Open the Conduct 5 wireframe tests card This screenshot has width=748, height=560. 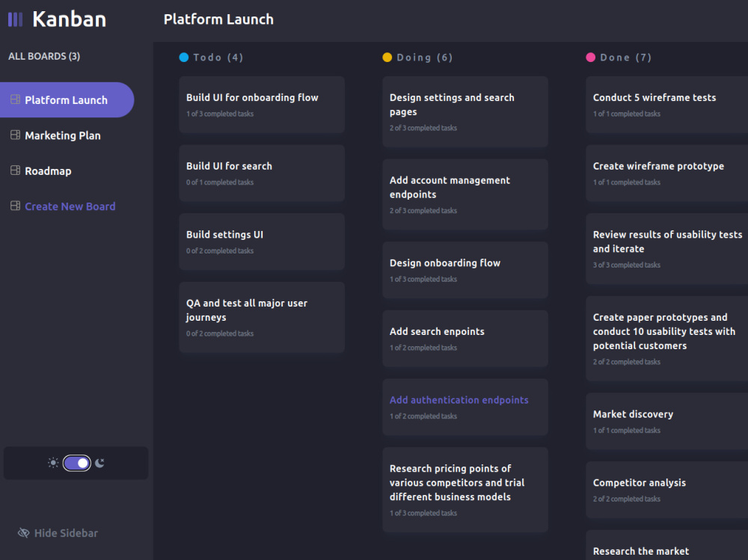pos(667,105)
